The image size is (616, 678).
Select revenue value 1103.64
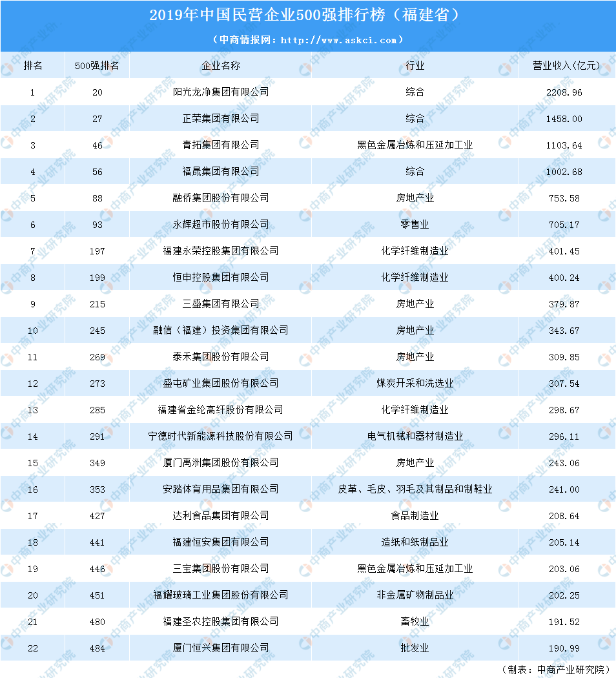click(564, 145)
